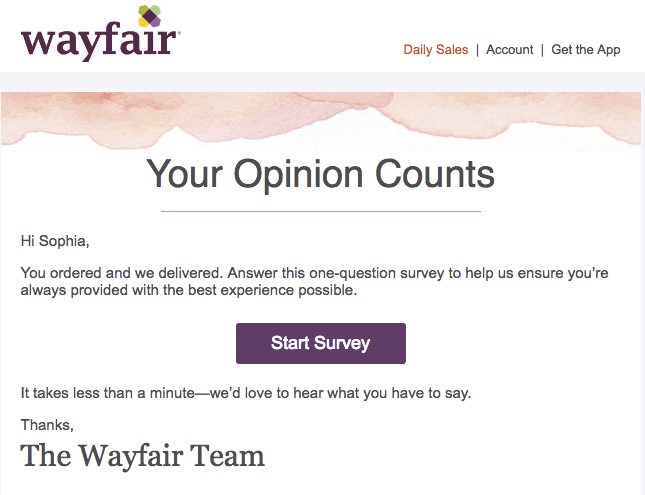This screenshot has width=645, height=495.
Task: Click the Your Opinion Counts heading
Action: coord(321,175)
